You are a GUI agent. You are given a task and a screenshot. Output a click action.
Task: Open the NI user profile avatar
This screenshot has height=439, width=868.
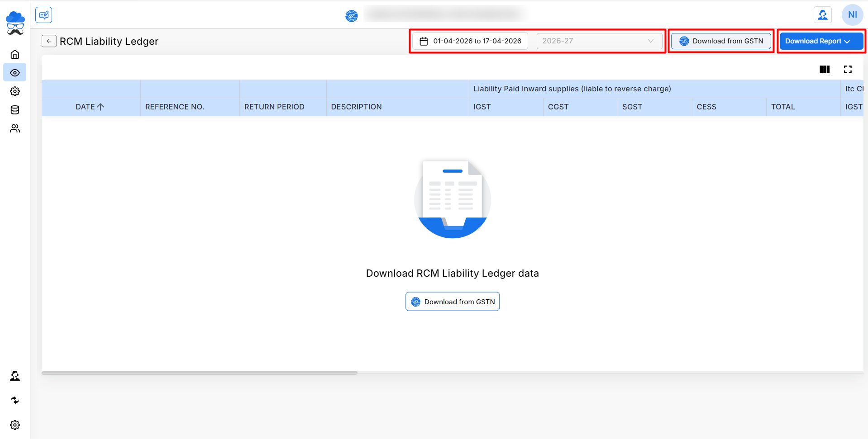point(852,15)
